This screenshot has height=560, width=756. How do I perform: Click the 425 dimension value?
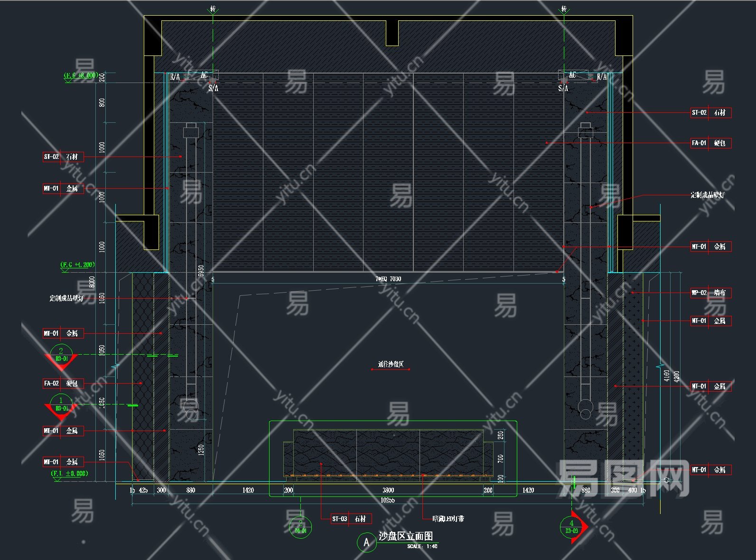143,490
